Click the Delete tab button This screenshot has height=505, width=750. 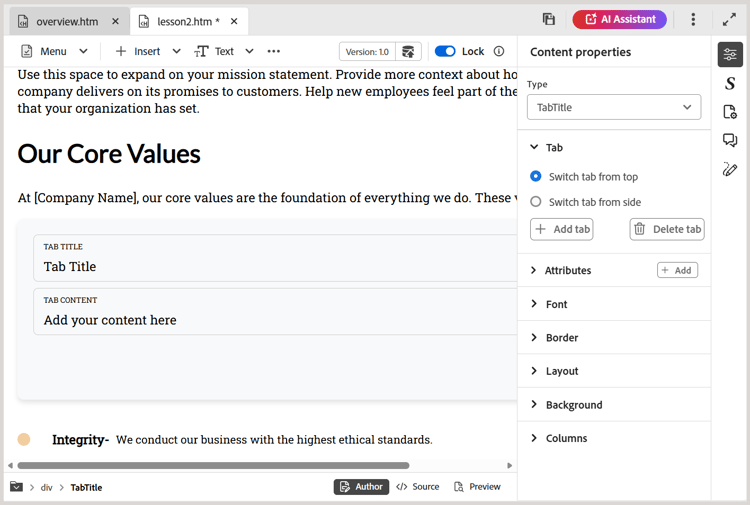[667, 229]
